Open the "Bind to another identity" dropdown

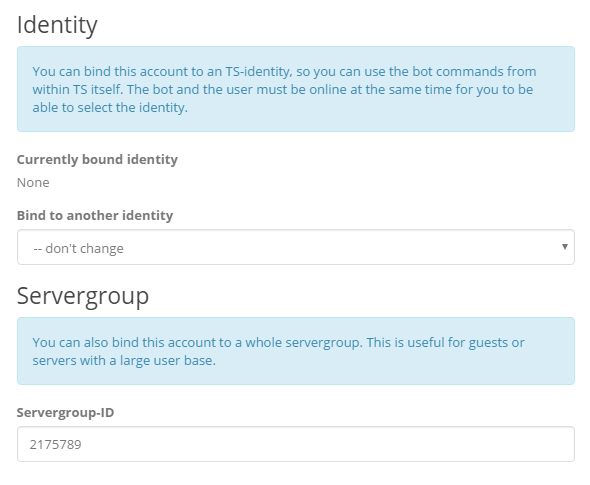tap(296, 247)
